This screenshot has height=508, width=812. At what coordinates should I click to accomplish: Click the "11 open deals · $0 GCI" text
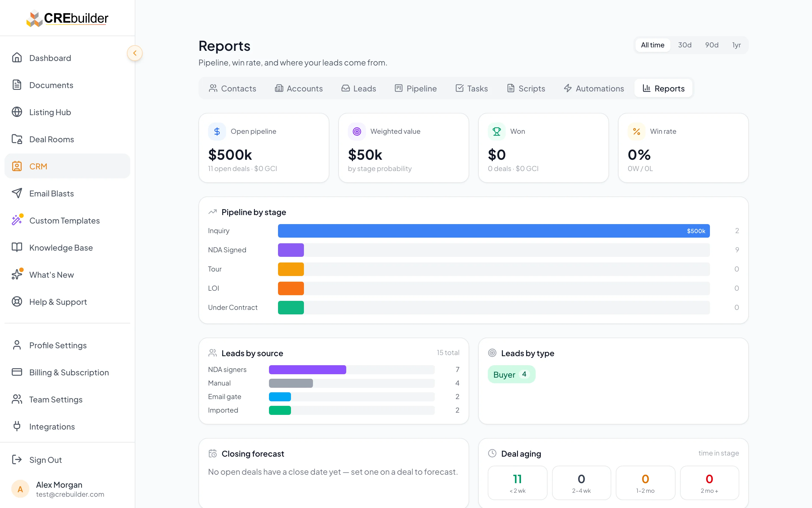coord(242,168)
